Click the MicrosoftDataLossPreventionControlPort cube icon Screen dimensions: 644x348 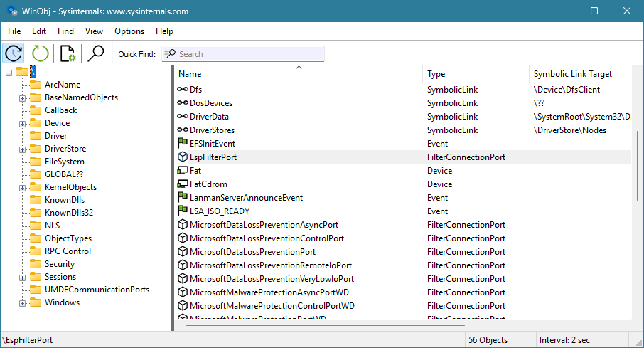click(183, 238)
